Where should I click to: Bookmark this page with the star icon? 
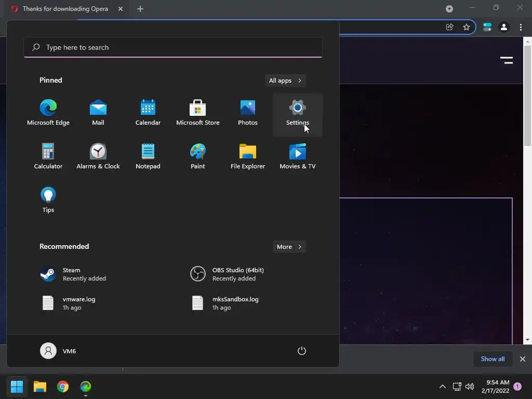click(x=467, y=27)
